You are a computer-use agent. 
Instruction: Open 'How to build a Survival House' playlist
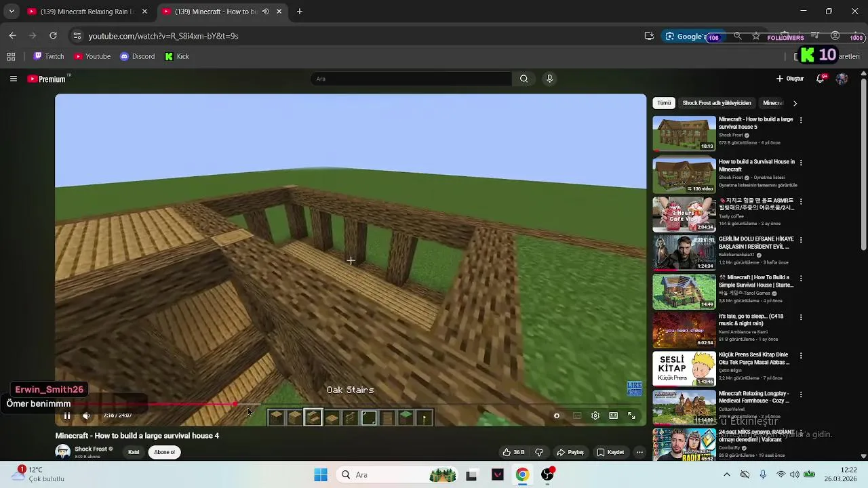[x=684, y=175]
